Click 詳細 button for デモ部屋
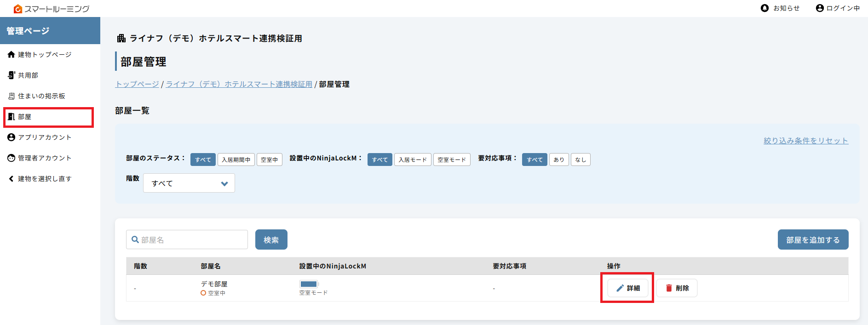 click(627, 288)
